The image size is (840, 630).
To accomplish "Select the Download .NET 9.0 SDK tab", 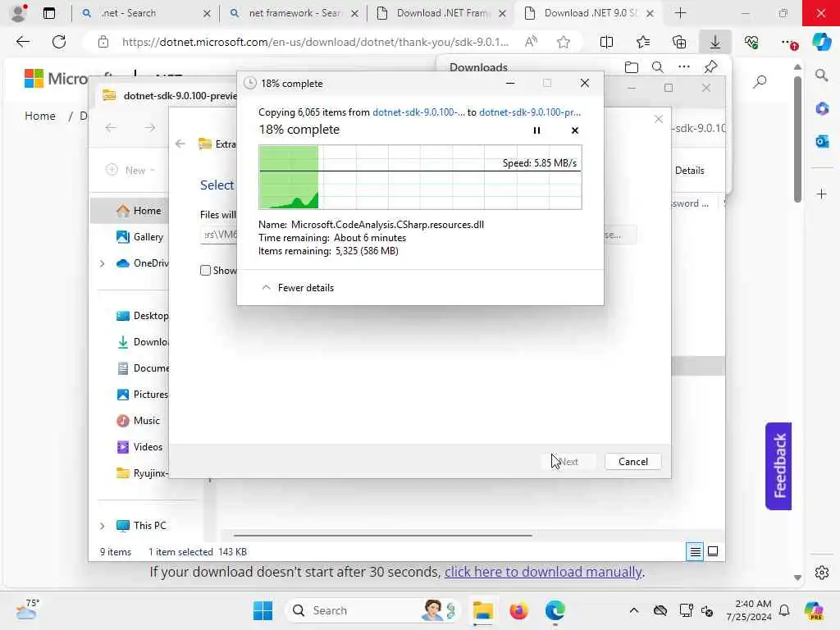I will [588, 13].
